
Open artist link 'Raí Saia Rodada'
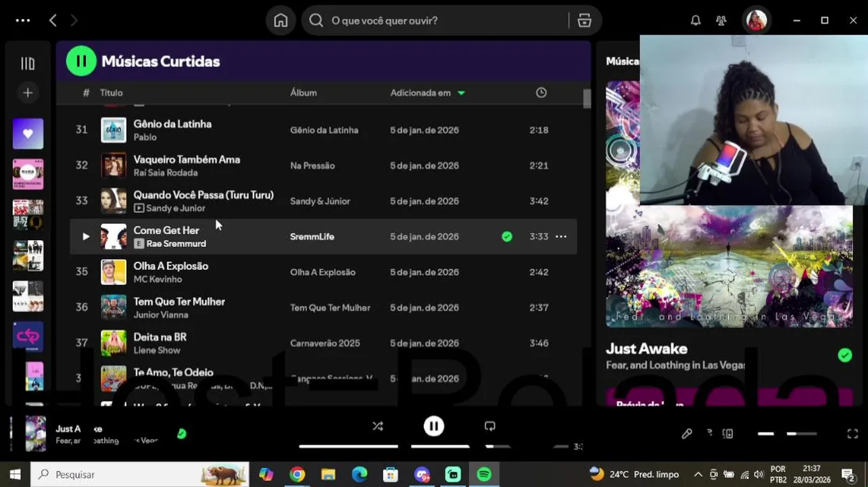pyautogui.click(x=166, y=172)
